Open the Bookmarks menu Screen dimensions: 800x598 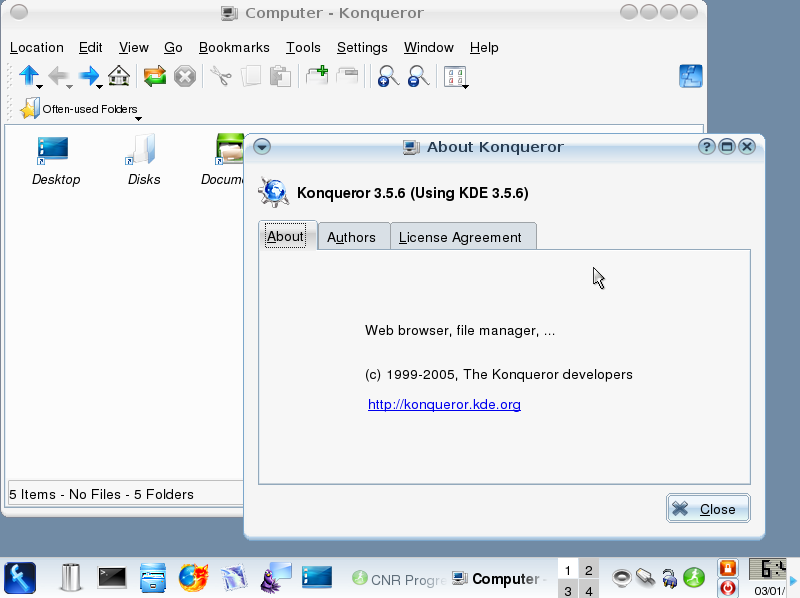234,47
